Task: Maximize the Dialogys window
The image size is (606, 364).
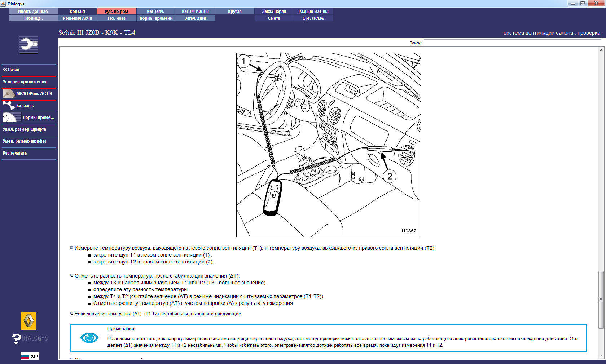Action: point(583,3)
